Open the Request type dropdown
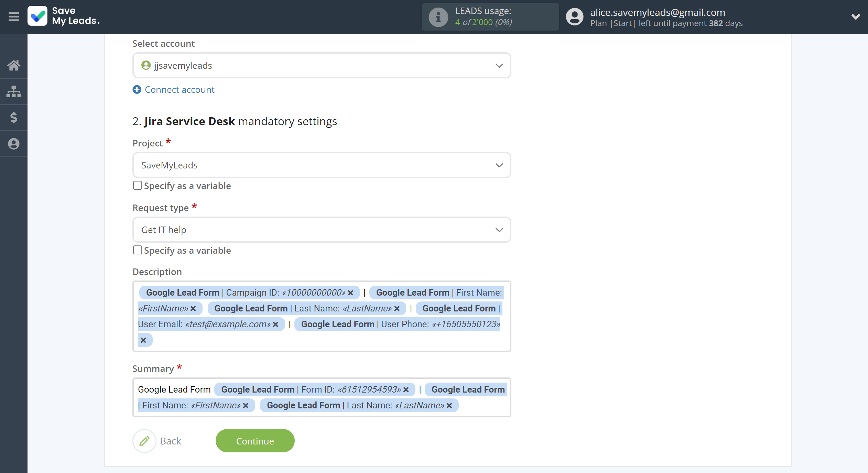Viewport: 868px width, 473px height. pos(322,230)
